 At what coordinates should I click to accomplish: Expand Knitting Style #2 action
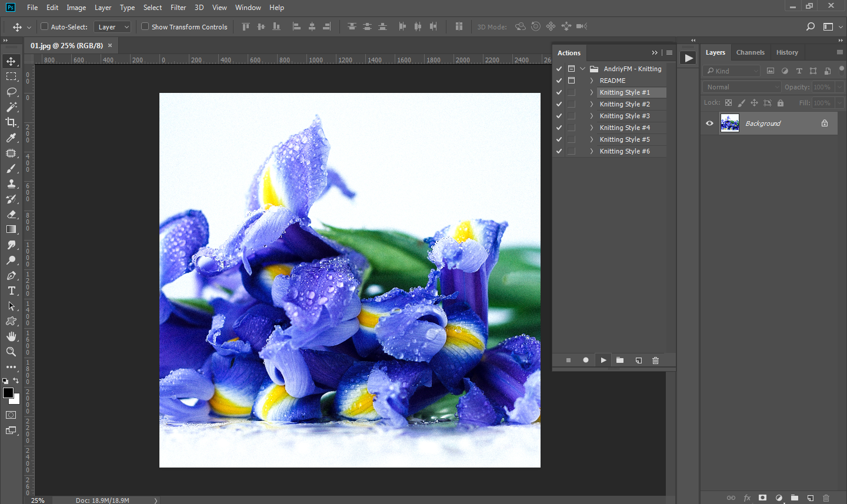click(591, 104)
